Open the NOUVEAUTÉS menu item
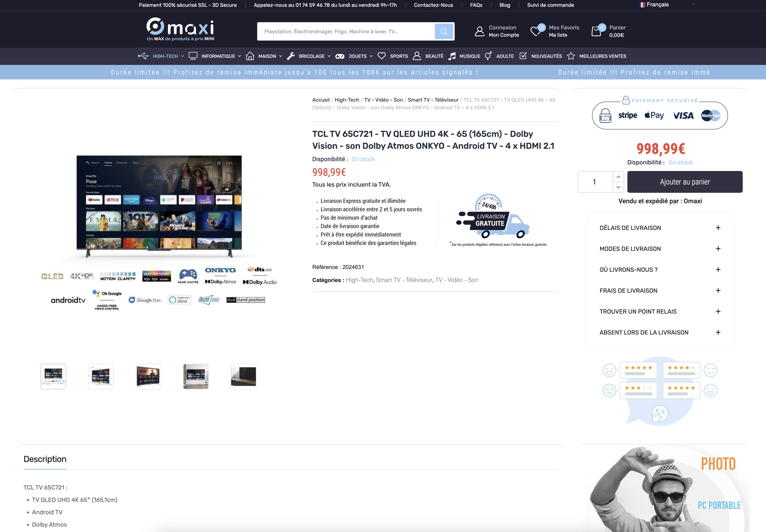766x532 pixels. pos(546,56)
